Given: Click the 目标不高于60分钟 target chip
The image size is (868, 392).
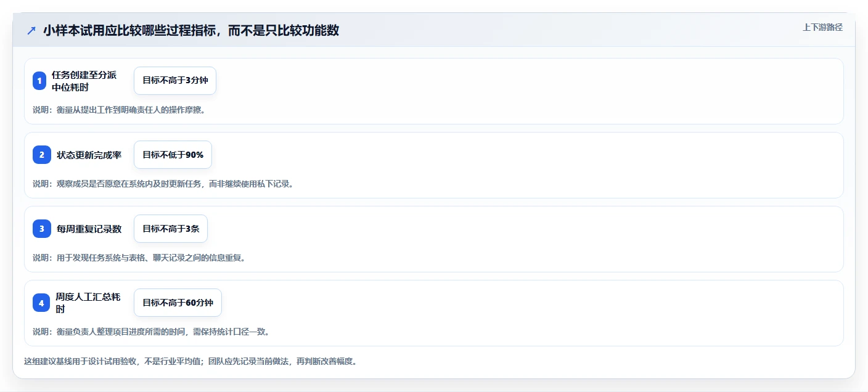Looking at the screenshot, I should (x=178, y=303).
